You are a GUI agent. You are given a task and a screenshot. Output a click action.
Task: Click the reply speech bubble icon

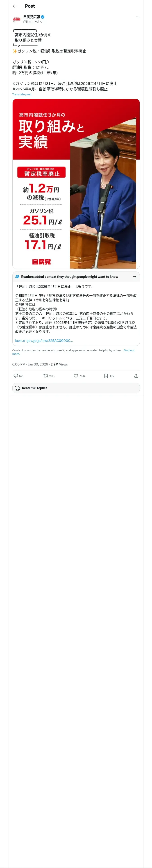(16, 376)
